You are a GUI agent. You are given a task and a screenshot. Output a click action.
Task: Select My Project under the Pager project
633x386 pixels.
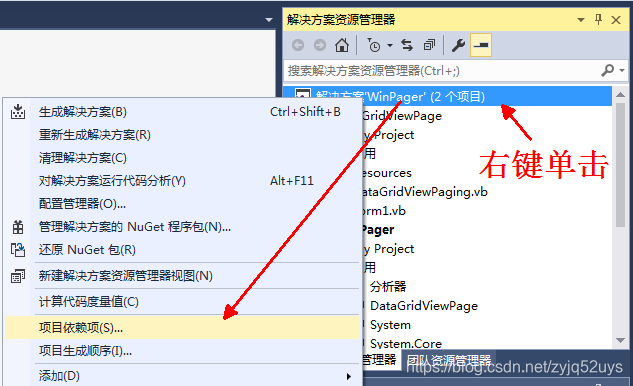coord(389,249)
